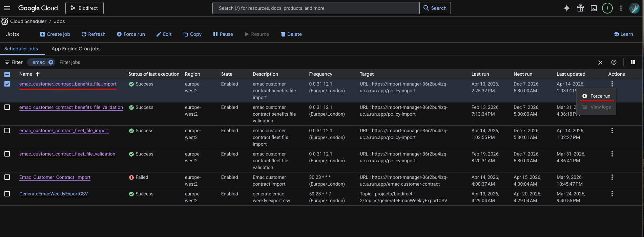
Task: Delete the selected job
Action: click(291, 34)
